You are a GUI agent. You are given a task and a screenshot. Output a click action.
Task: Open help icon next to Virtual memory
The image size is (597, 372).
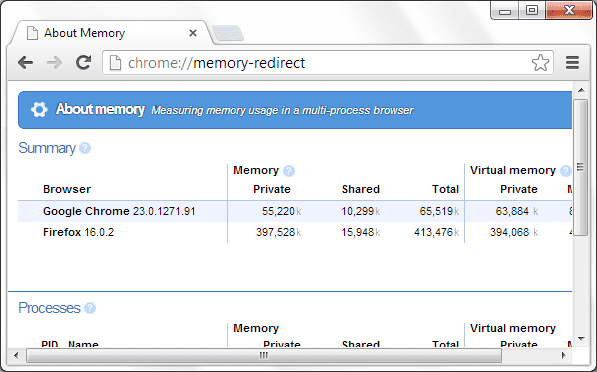tap(566, 171)
